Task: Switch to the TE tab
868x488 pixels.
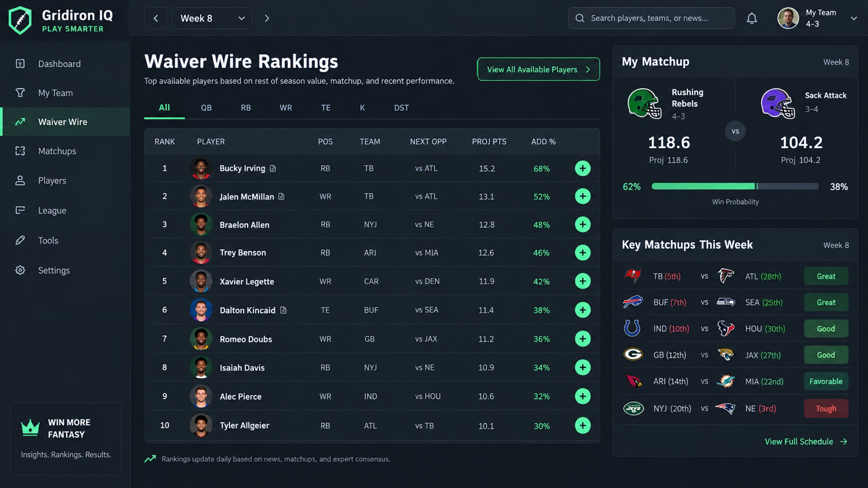Action: (325, 108)
